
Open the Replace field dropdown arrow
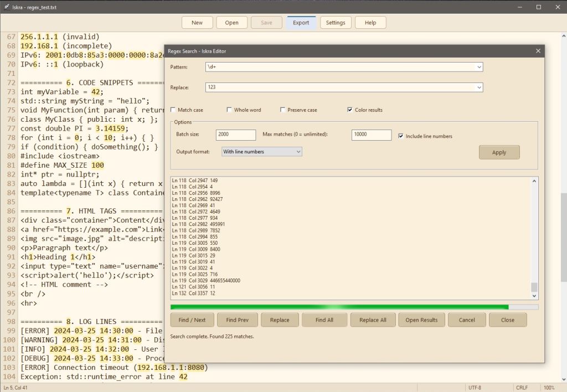pos(478,87)
